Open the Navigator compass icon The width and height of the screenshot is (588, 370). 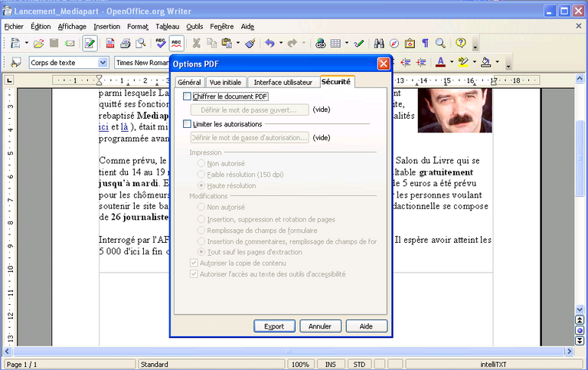coord(394,44)
